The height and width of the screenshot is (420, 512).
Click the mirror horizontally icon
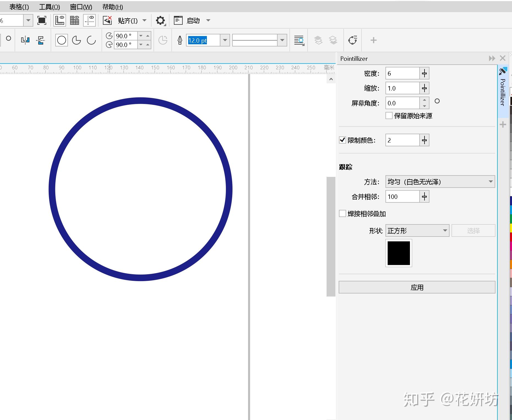(25, 40)
